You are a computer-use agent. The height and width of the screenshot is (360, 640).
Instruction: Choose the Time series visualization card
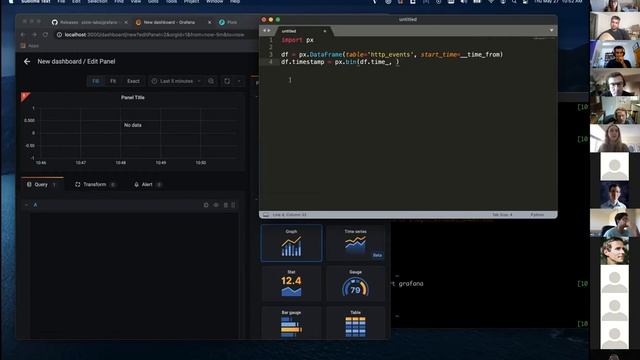(356, 243)
